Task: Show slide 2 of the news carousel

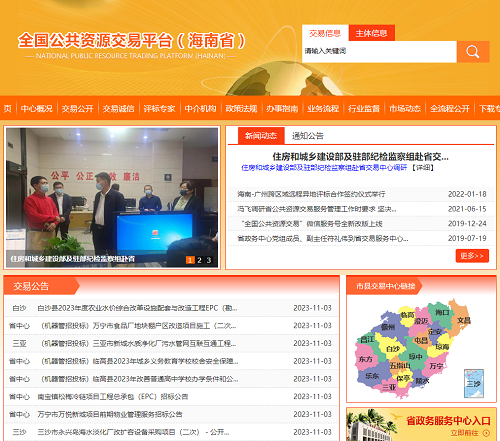Action: 199,260
